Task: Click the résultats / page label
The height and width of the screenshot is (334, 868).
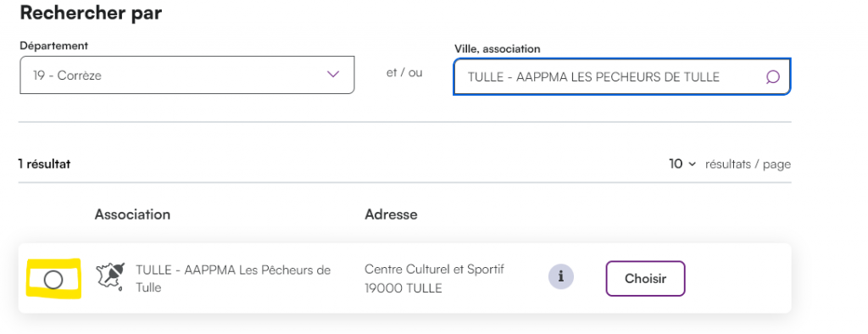Action: pos(748,164)
